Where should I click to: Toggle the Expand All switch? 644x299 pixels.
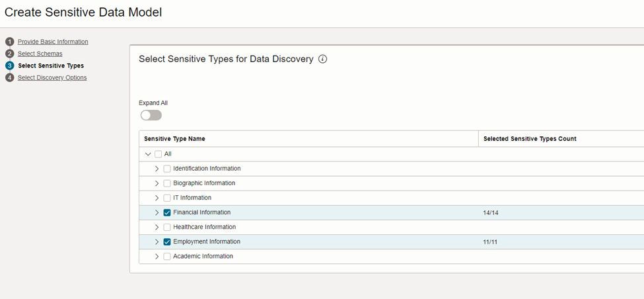click(x=151, y=115)
